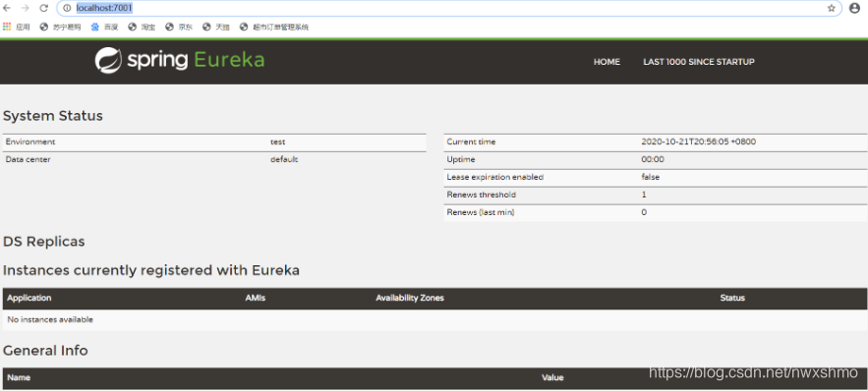Click the Renews threshold label
Image resolution: width=868 pixels, height=391 pixels.
click(x=481, y=195)
